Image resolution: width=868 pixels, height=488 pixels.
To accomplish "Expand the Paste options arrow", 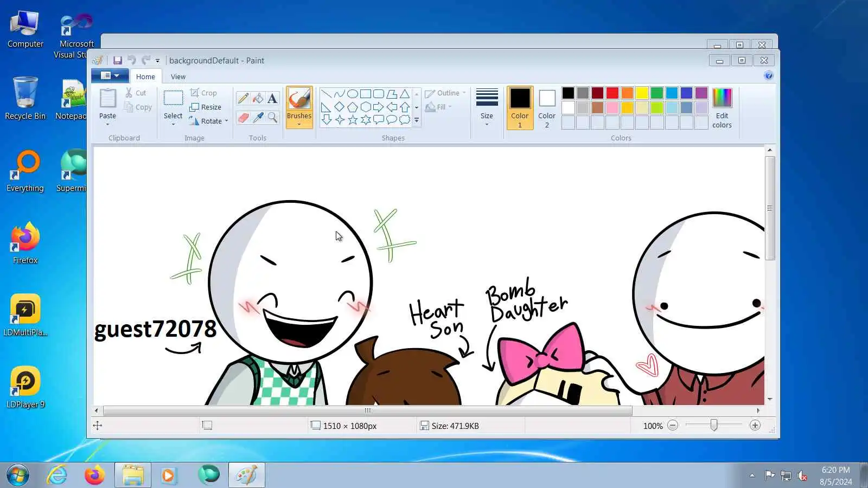I will coord(107,124).
